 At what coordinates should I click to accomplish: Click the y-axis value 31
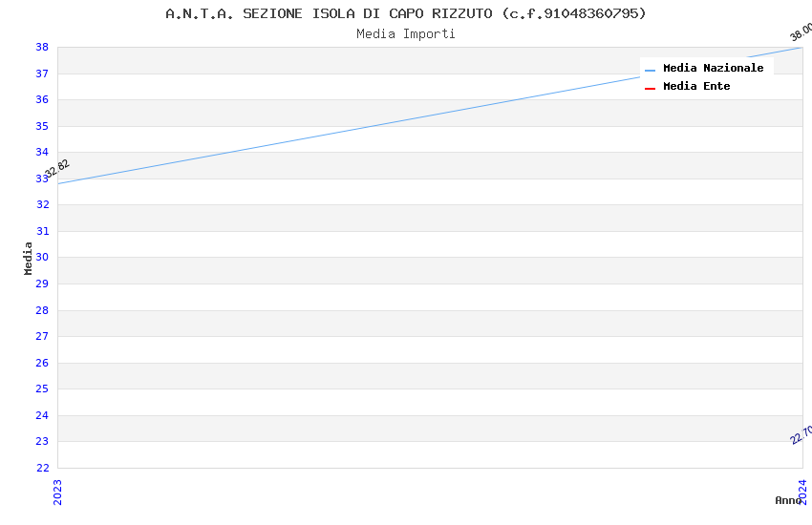coord(42,231)
